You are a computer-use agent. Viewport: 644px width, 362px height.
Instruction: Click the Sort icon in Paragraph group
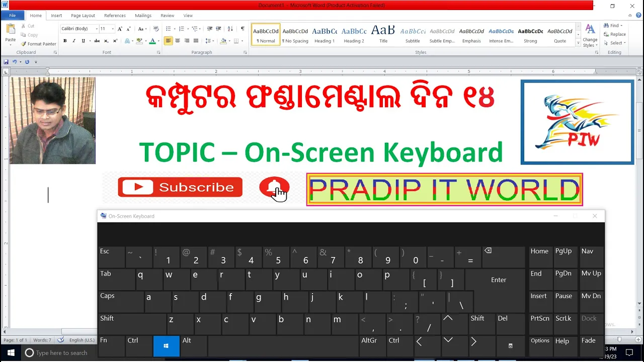click(x=230, y=29)
